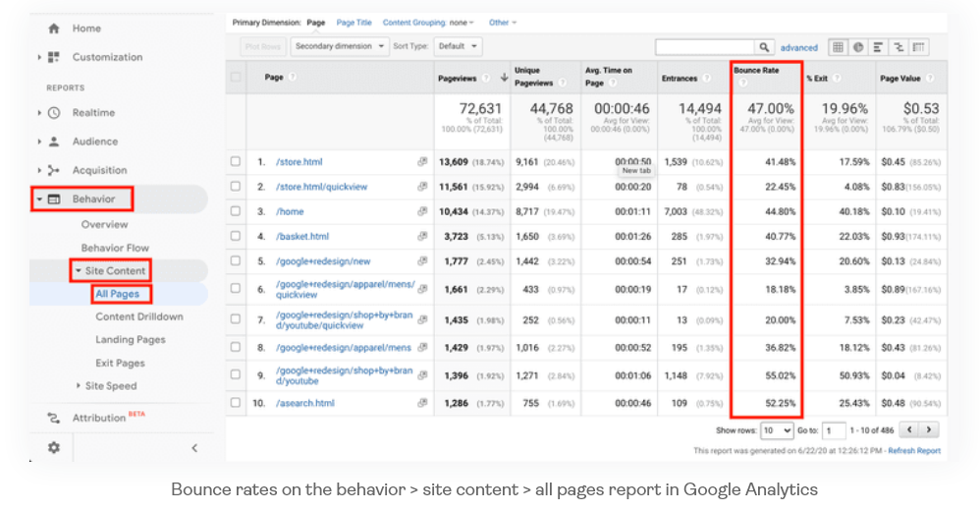Open /basket.html external link icon

[422, 236]
